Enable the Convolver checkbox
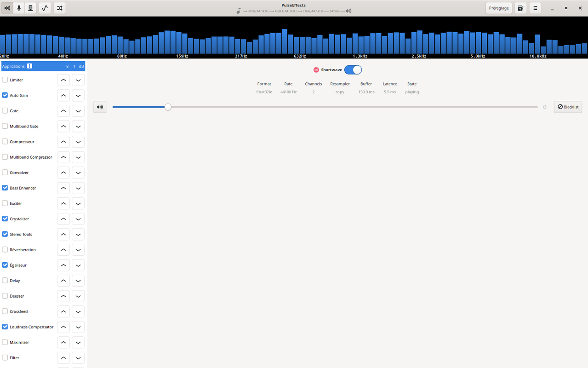588x368 pixels. click(x=5, y=172)
